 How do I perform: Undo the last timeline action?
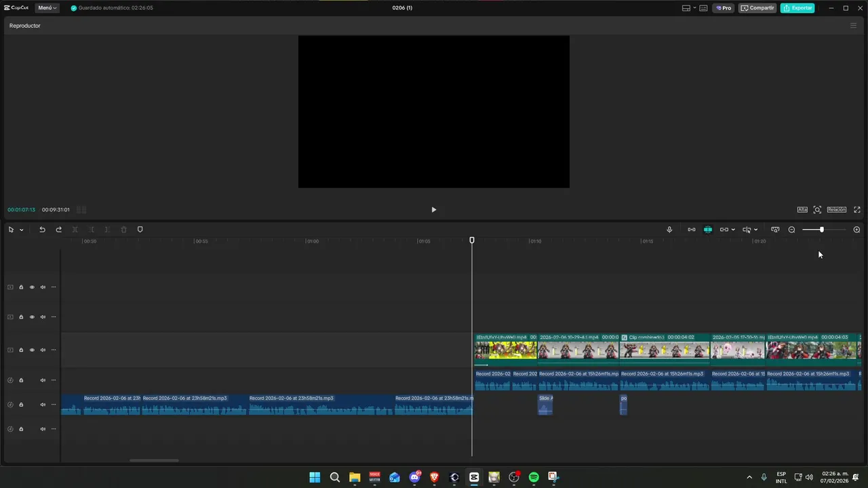[42, 230]
